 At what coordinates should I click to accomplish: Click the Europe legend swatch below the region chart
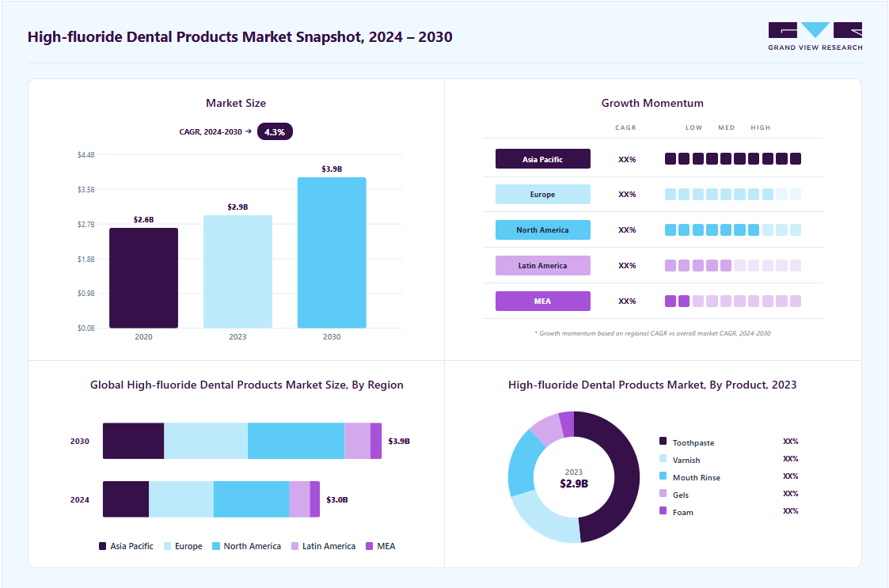point(167,546)
